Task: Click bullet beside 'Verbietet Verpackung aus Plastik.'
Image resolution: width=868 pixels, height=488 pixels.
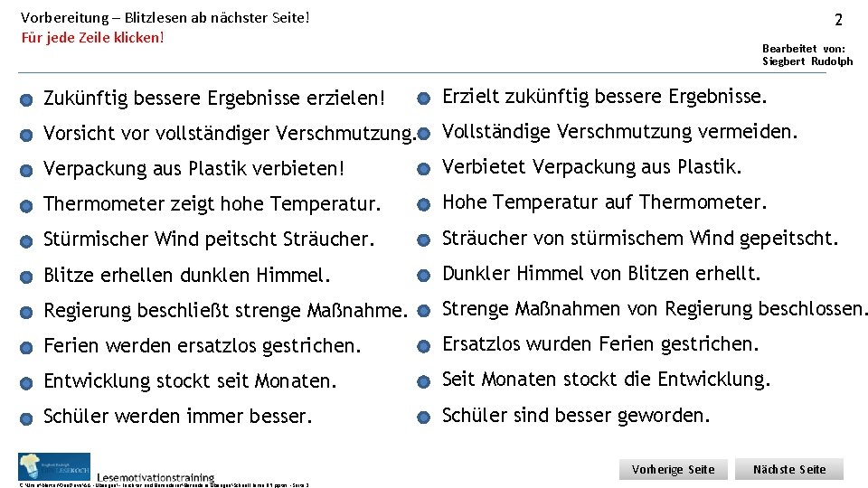Action: [423, 169]
